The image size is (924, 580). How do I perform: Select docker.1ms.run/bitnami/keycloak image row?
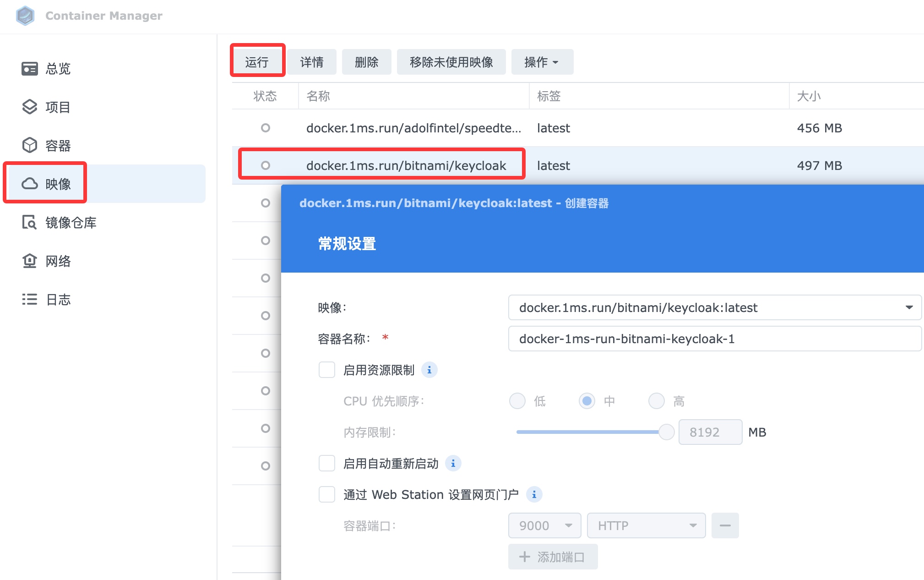pos(578,165)
